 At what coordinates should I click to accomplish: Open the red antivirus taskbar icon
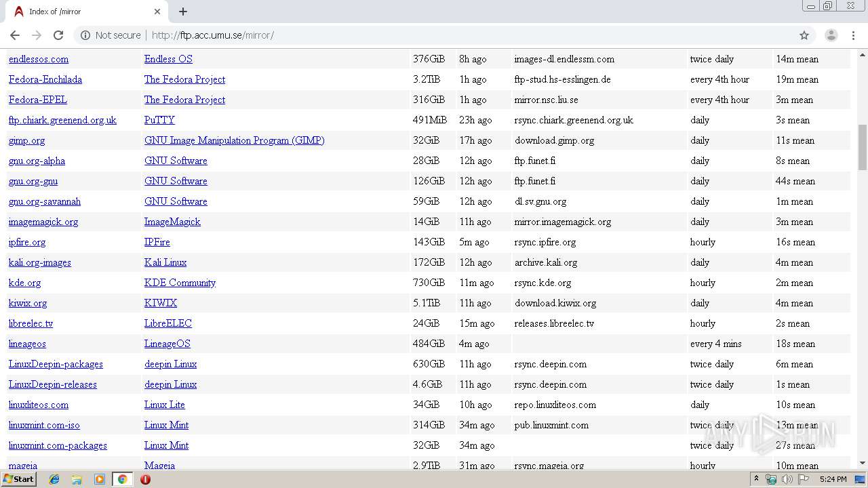point(145,479)
